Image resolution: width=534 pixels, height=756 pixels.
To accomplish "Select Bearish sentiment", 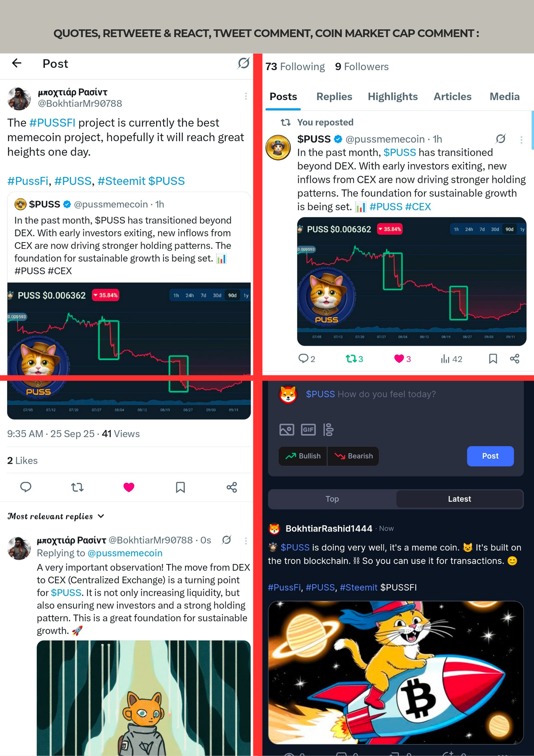I will tap(354, 456).
